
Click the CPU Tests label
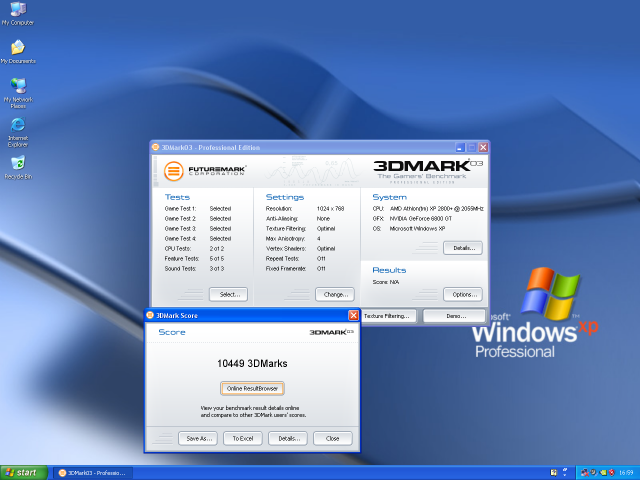[178, 249]
